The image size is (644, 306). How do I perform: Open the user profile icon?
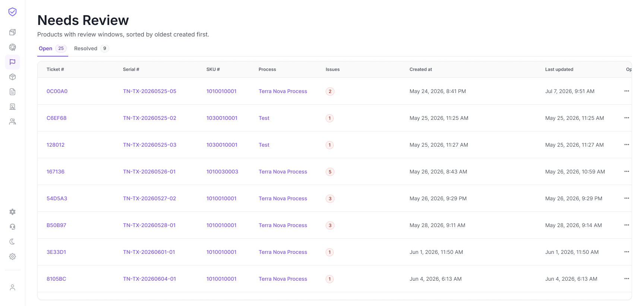click(x=12, y=287)
